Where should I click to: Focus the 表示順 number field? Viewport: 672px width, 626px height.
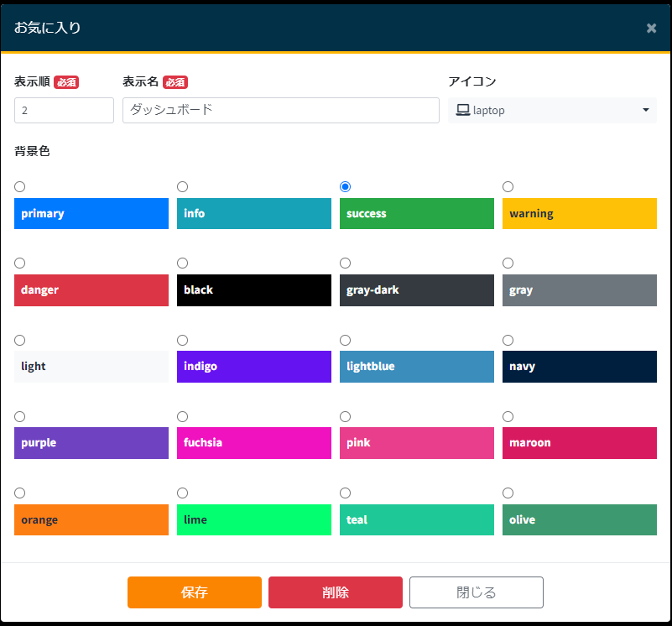point(64,110)
